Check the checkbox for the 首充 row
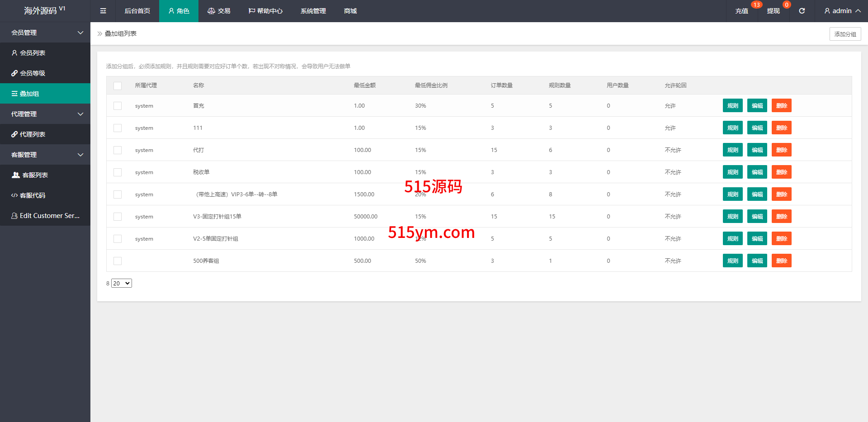 coord(118,106)
